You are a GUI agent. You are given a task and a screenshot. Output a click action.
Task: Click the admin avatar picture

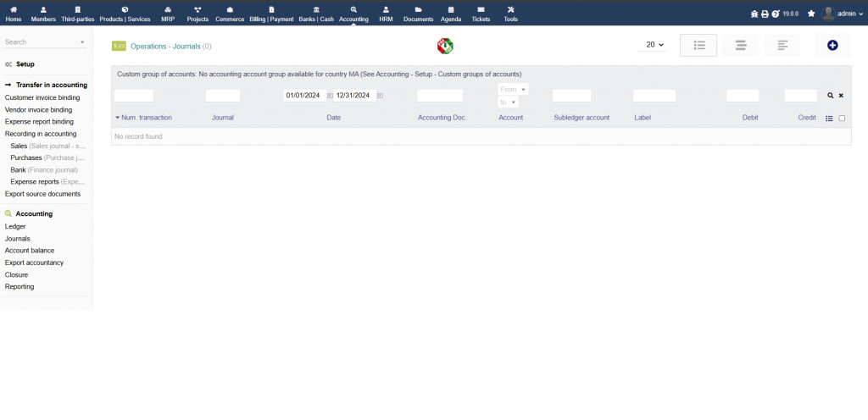pos(828,14)
